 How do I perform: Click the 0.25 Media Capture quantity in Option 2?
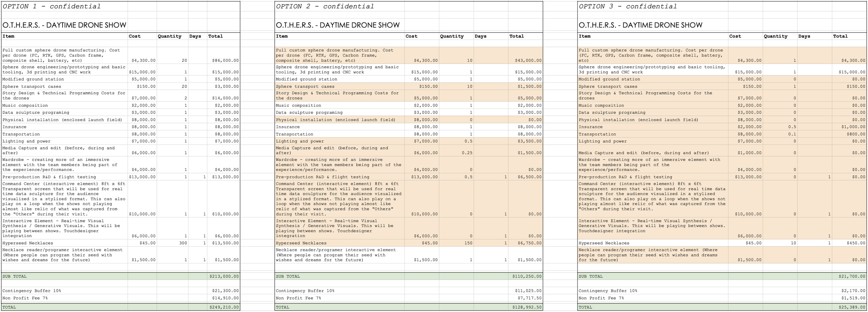[x=467, y=153]
